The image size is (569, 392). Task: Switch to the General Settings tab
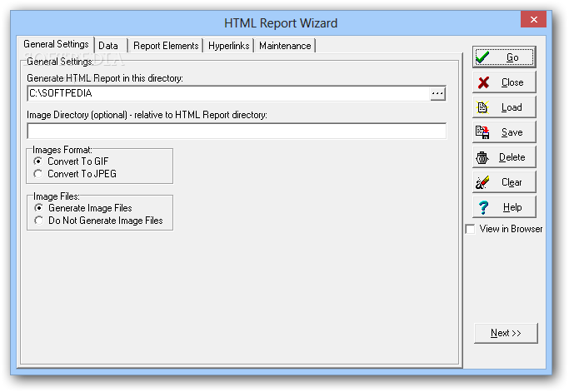56,44
